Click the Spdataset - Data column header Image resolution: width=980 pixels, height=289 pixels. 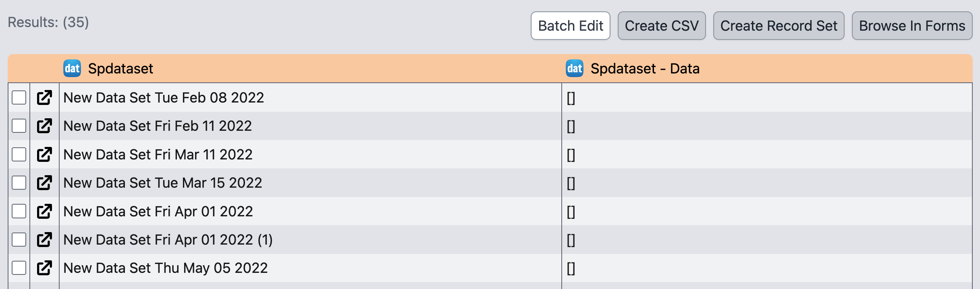[645, 69]
